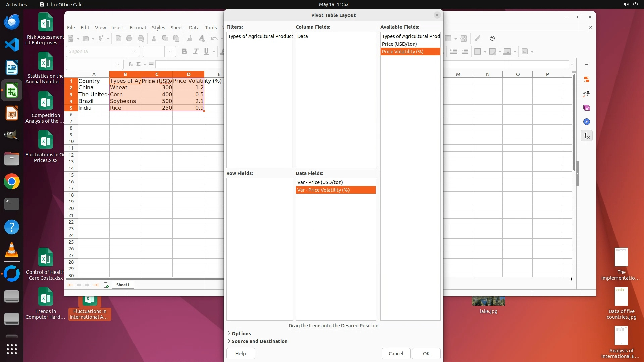Open the font name dropdown
The height and width of the screenshot is (362, 644).
click(x=134, y=51)
